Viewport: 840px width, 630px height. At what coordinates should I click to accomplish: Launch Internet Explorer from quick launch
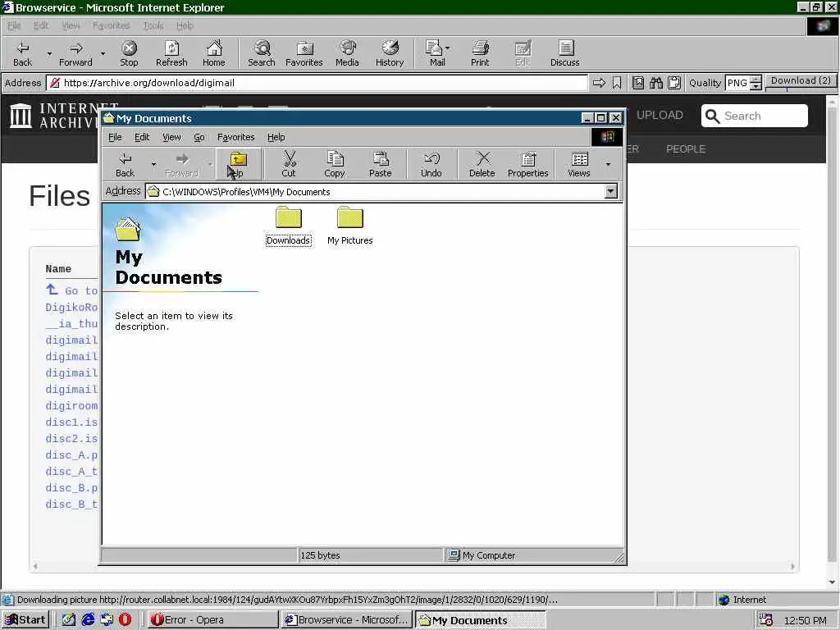pyautogui.click(x=88, y=620)
